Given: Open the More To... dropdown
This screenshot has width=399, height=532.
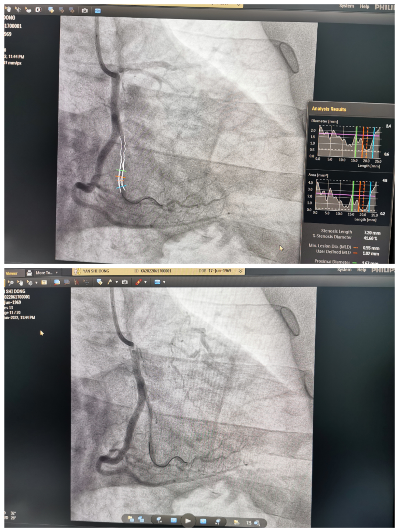Looking at the screenshot, I should point(47,273).
